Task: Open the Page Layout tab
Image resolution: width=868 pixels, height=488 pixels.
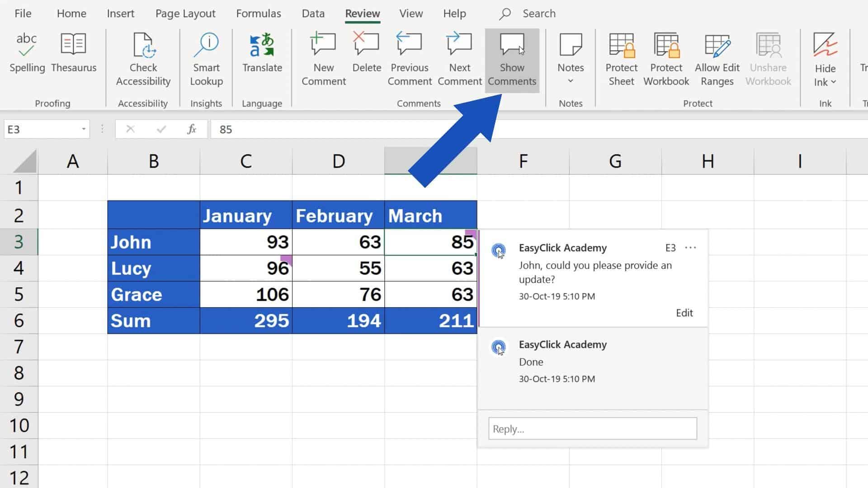Action: point(185,14)
